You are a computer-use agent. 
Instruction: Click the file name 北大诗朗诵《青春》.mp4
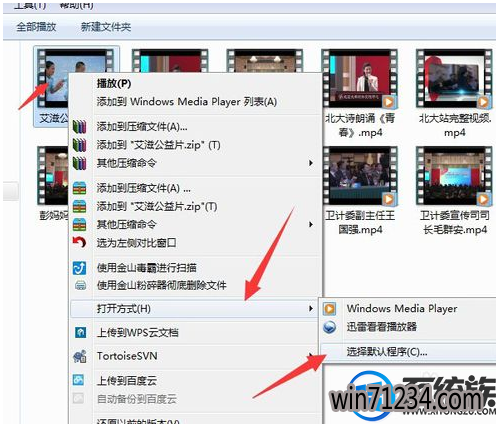pyautogui.click(x=360, y=125)
